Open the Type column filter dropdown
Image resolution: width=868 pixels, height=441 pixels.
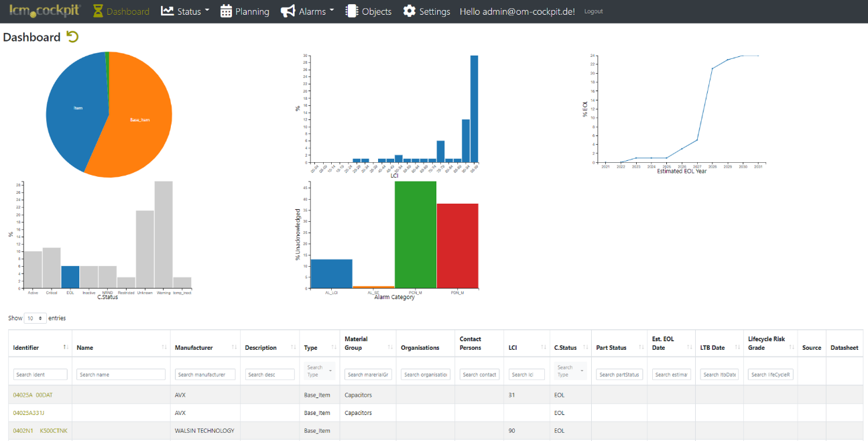click(x=319, y=371)
